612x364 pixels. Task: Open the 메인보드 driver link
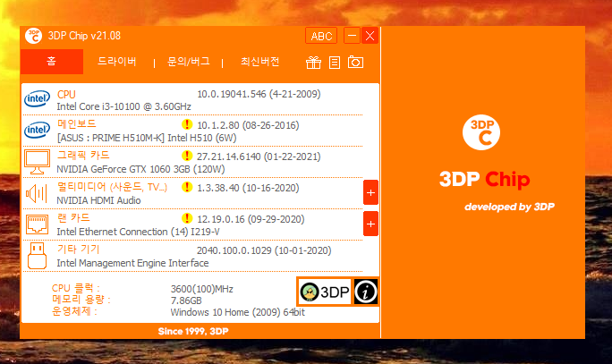pos(77,124)
